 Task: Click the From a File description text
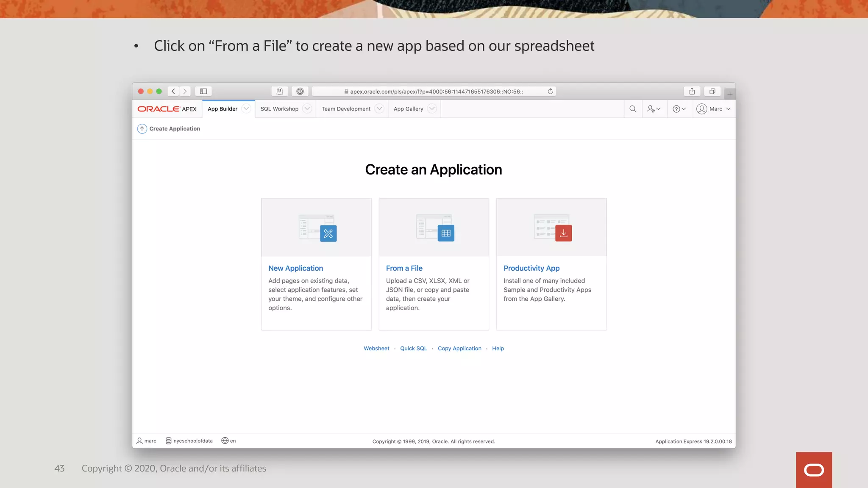coord(428,294)
